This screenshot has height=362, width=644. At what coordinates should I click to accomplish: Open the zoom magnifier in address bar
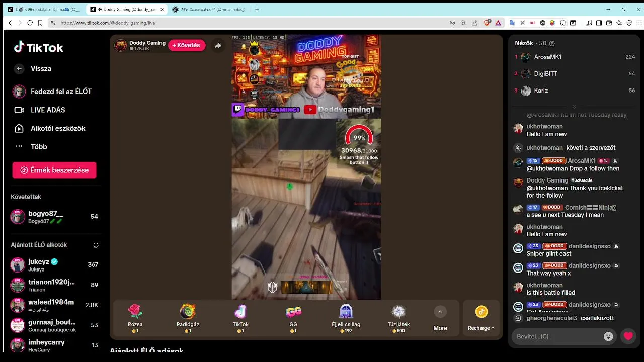tap(463, 23)
